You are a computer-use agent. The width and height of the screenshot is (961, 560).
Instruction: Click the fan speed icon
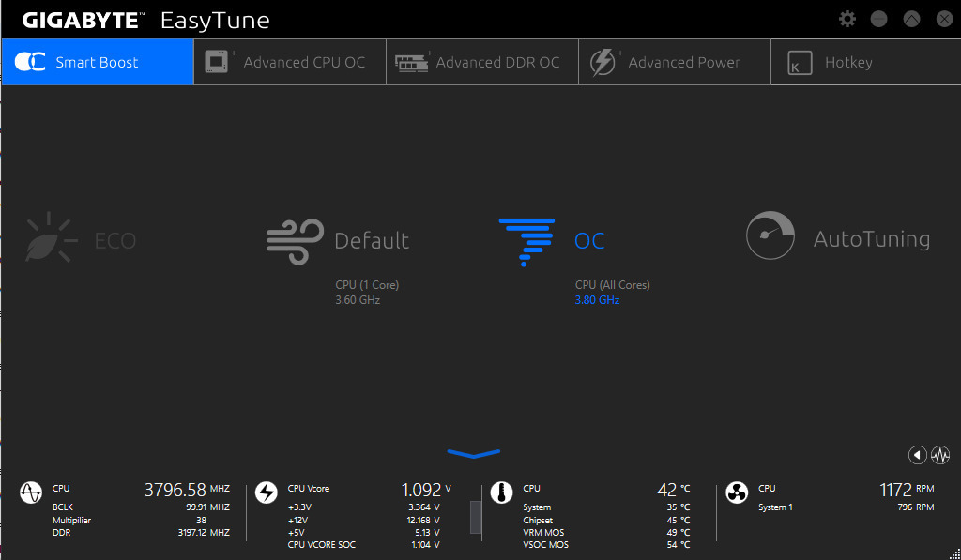coord(737,492)
